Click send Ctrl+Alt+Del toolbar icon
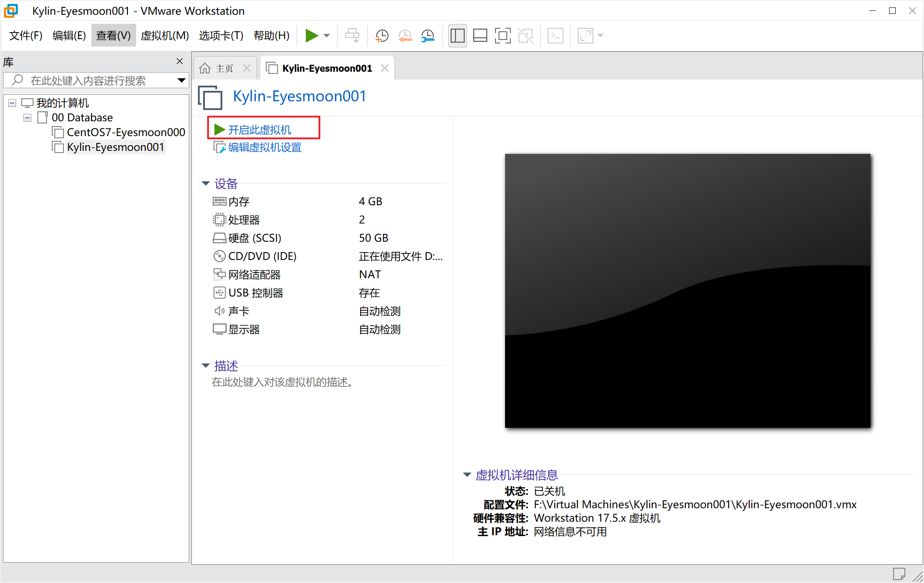The height and width of the screenshot is (583, 924). click(352, 36)
